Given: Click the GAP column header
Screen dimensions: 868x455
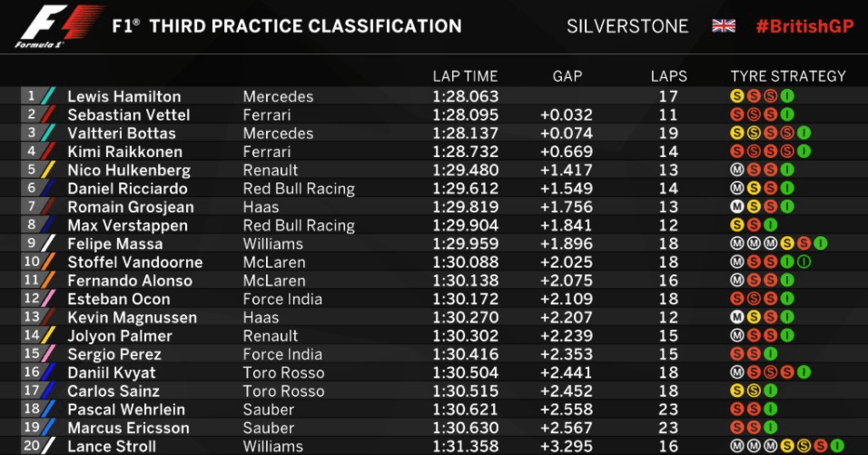Looking at the screenshot, I should pos(567,76).
